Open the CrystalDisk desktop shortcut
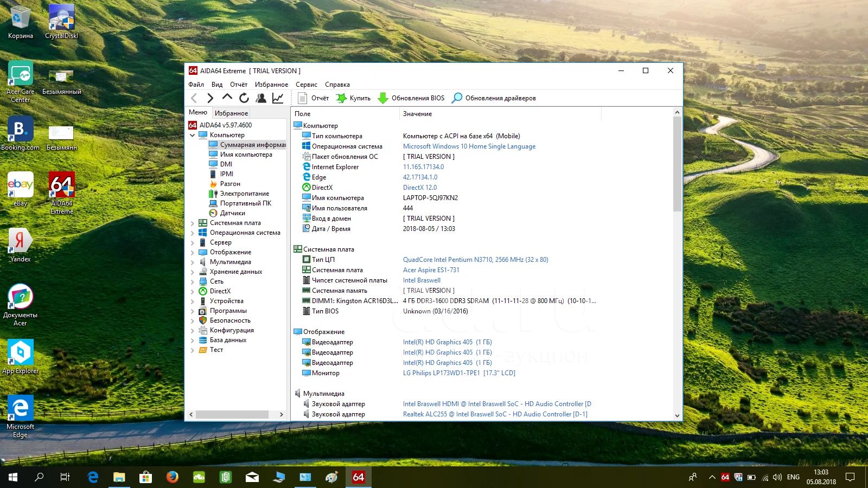This screenshot has width=868, height=488. (61, 23)
